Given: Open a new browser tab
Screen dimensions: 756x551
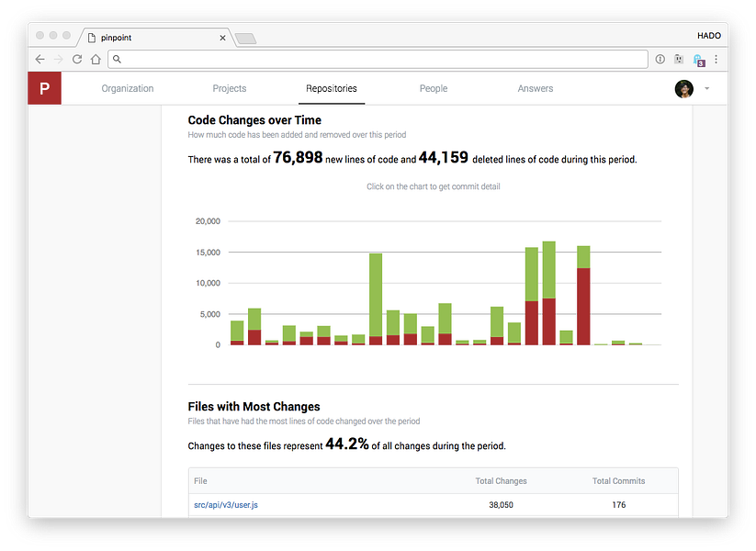Looking at the screenshot, I should click(246, 39).
